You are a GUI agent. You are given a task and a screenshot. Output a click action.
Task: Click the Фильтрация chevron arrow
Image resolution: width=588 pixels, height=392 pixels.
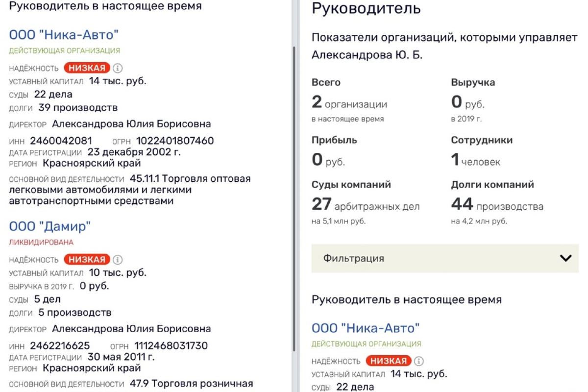click(565, 258)
